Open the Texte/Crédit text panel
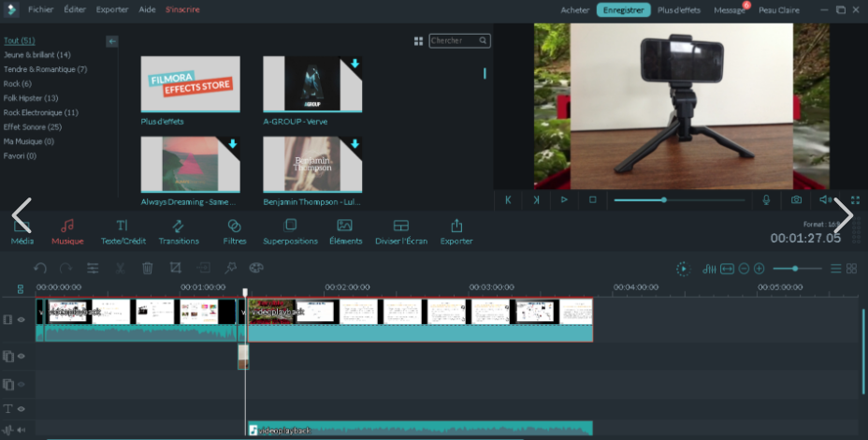 point(123,231)
